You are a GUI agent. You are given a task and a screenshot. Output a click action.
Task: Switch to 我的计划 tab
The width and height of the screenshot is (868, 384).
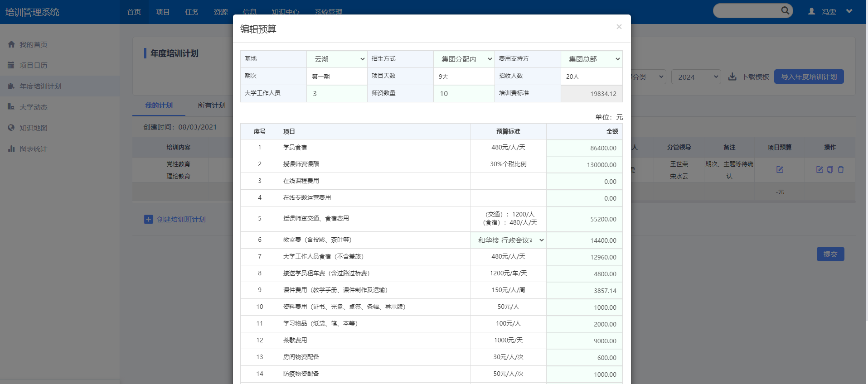(x=159, y=105)
